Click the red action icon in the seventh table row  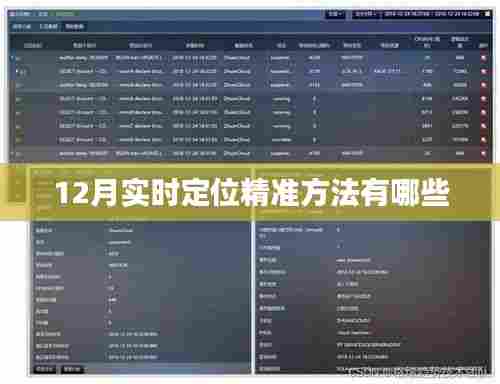483,140
